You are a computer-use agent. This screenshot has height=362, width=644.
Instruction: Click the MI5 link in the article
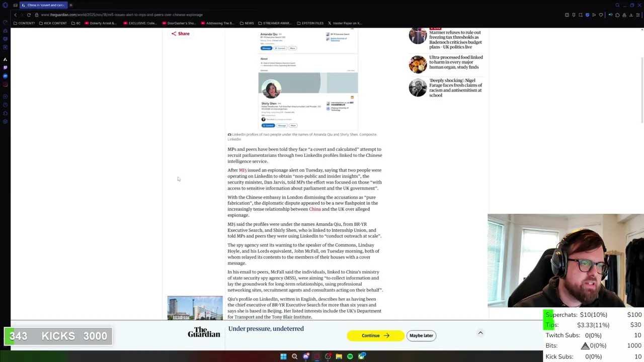[243, 170]
